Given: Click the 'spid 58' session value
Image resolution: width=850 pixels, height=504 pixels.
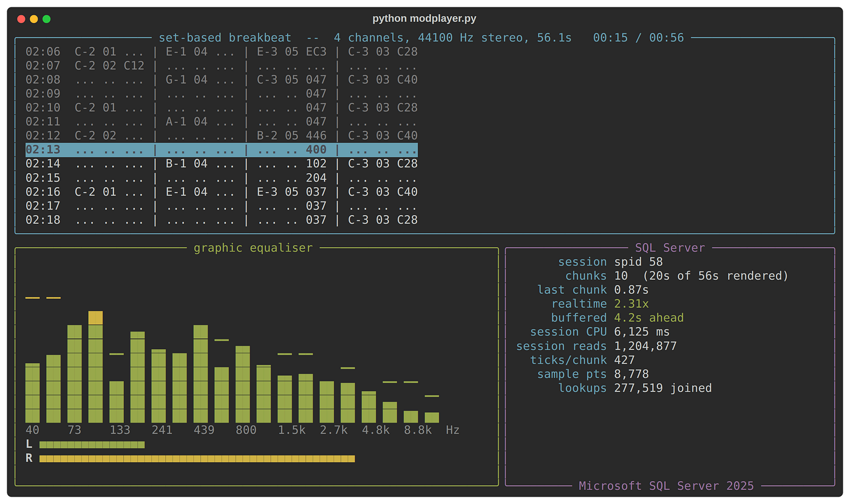Looking at the screenshot, I should coord(639,262).
